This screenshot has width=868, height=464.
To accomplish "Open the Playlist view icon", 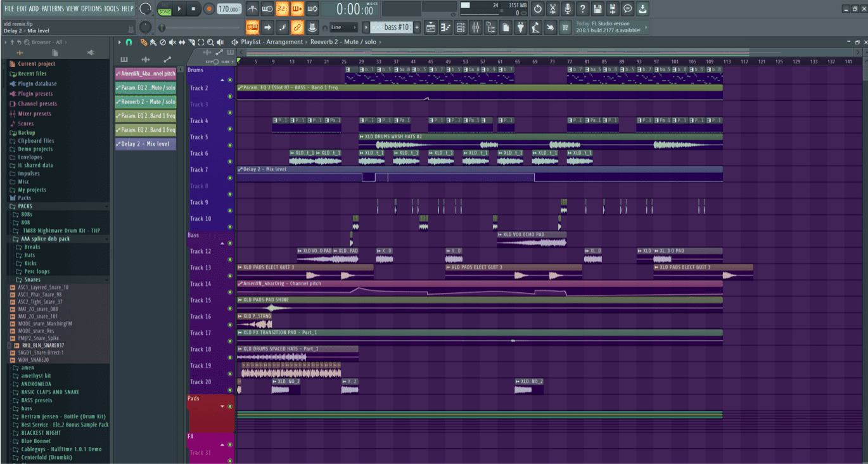I will 431,27.
